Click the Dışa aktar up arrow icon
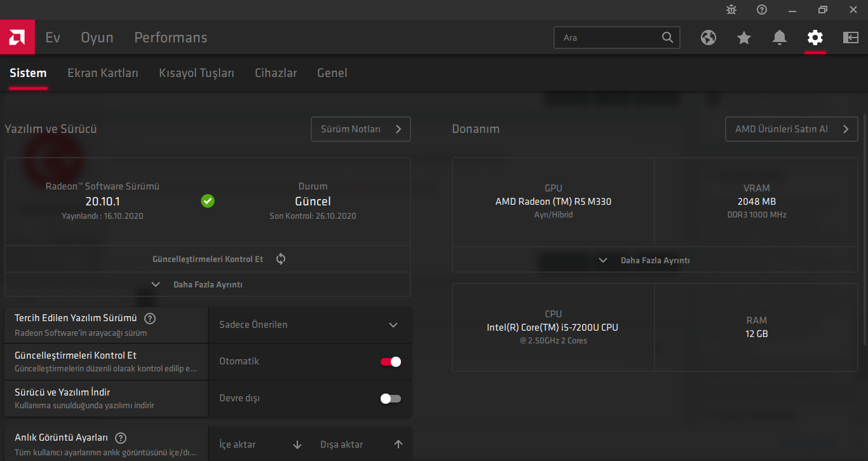Screen dimensions: 868x461 pyautogui.click(x=398, y=444)
